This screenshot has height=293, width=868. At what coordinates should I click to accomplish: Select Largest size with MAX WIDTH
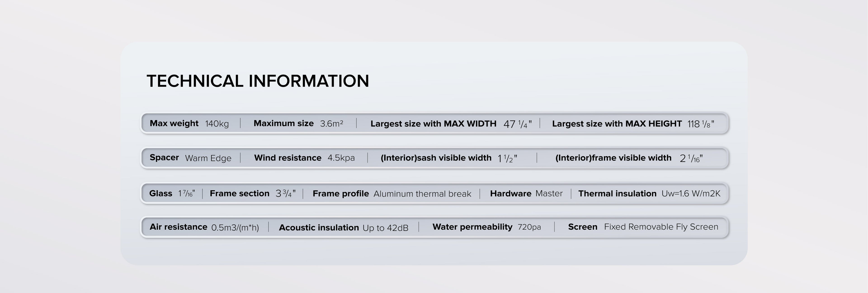click(433, 124)
